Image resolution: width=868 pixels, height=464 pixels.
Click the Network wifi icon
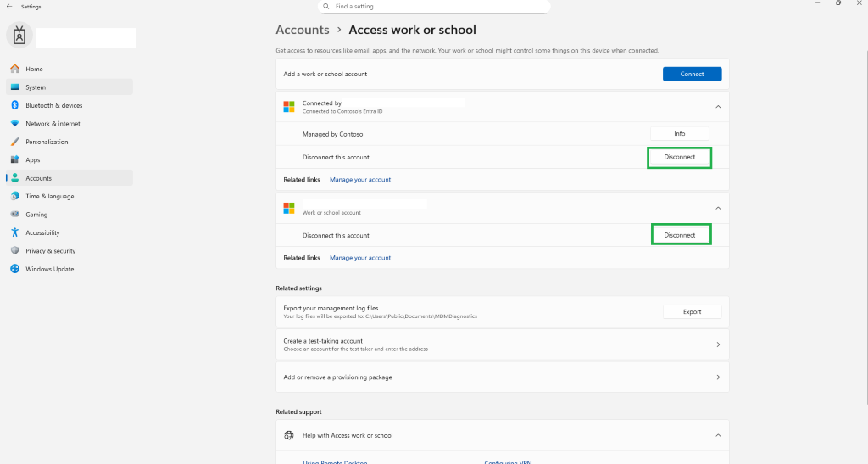pyautogui.click(x=15, y=124)
